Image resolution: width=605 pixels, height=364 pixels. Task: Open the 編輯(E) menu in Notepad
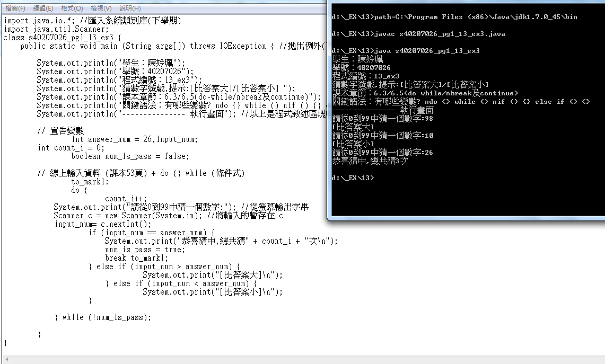43,8
